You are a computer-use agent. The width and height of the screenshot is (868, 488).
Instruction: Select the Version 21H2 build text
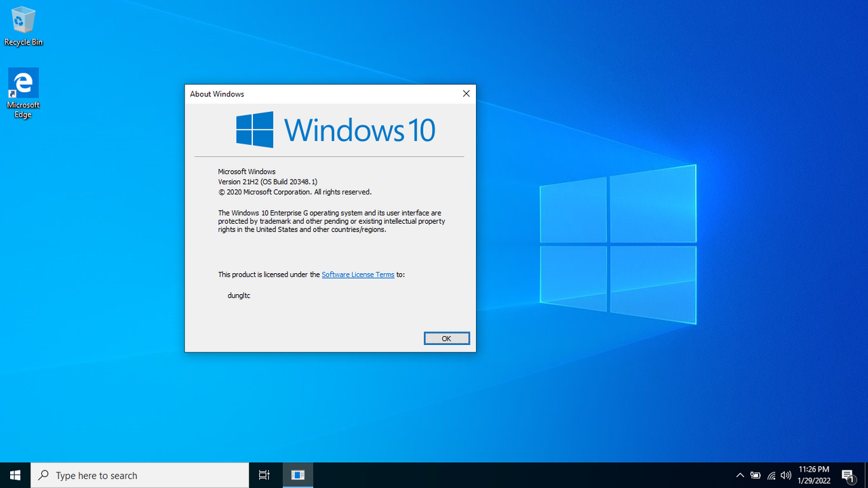click(267, 182)
